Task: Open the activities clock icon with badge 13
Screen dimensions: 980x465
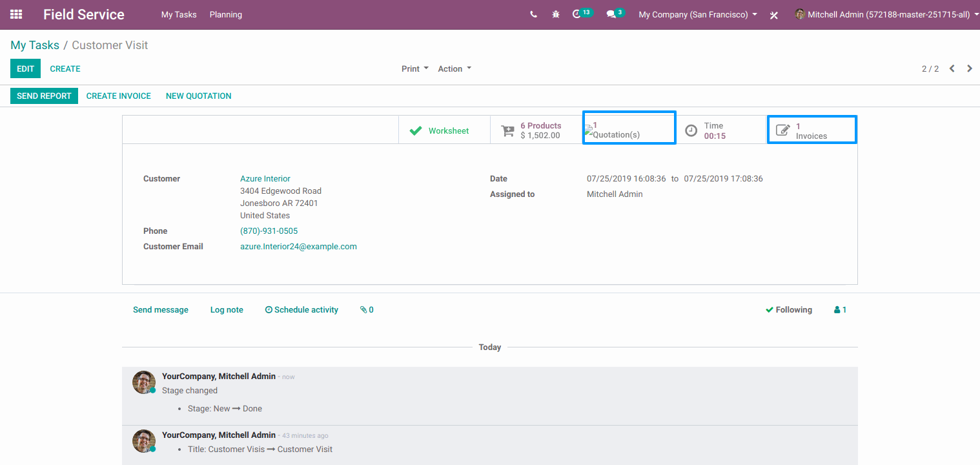Action: [577, 14]
